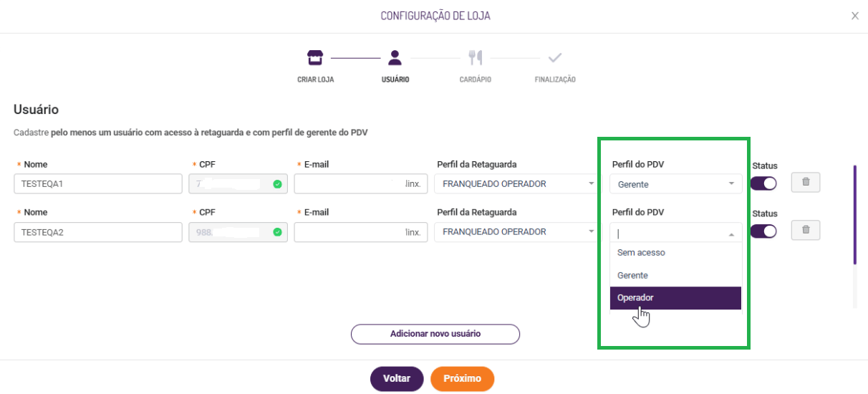Click the Cardápio fork and knife icon

[x=475, y=58]
